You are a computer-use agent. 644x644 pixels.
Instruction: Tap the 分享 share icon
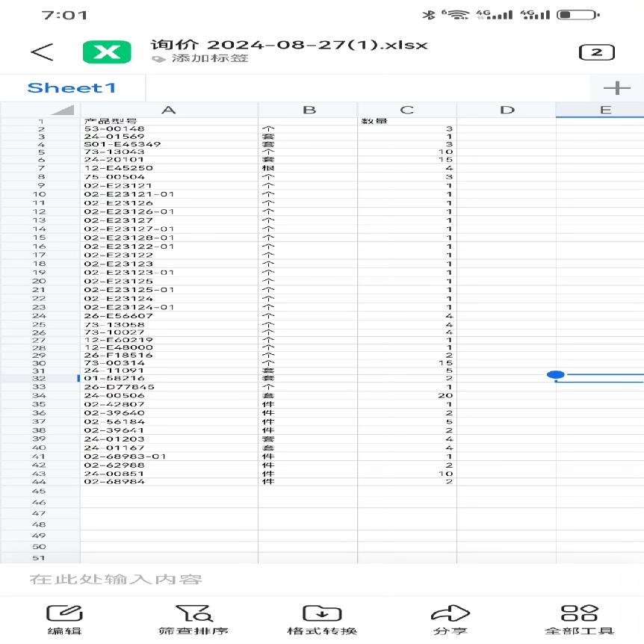click(451, 620)
